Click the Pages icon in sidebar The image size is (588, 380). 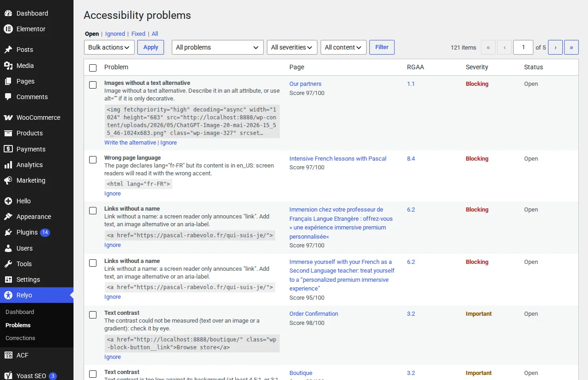click(8, 81)
